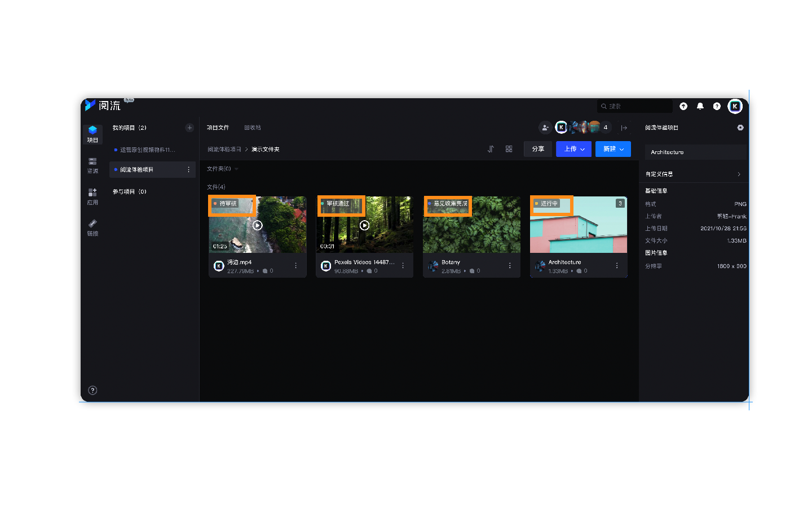Image resolution: width=812 pixels, height=508 pixels.
Task: Open more options for Architecture
Action: (x=617, y=265)
